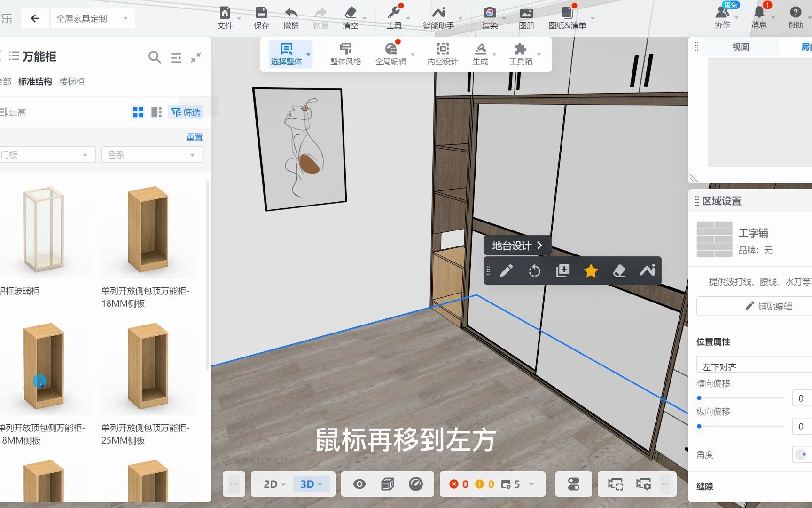The image size is (812, 508).
Task: Select the 标准结构 tab
Action: point(35,81)
